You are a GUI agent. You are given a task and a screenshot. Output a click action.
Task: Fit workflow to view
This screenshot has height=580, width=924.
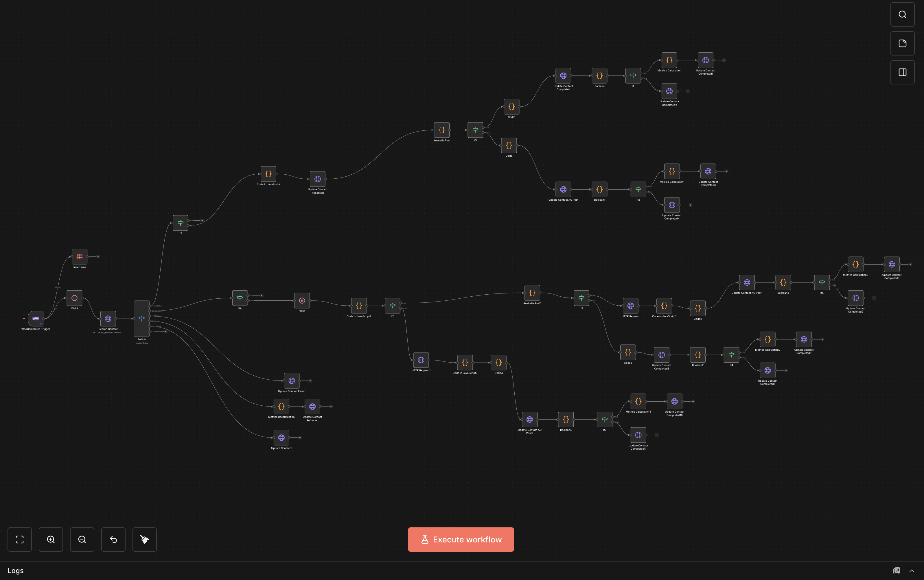point(20,539)
